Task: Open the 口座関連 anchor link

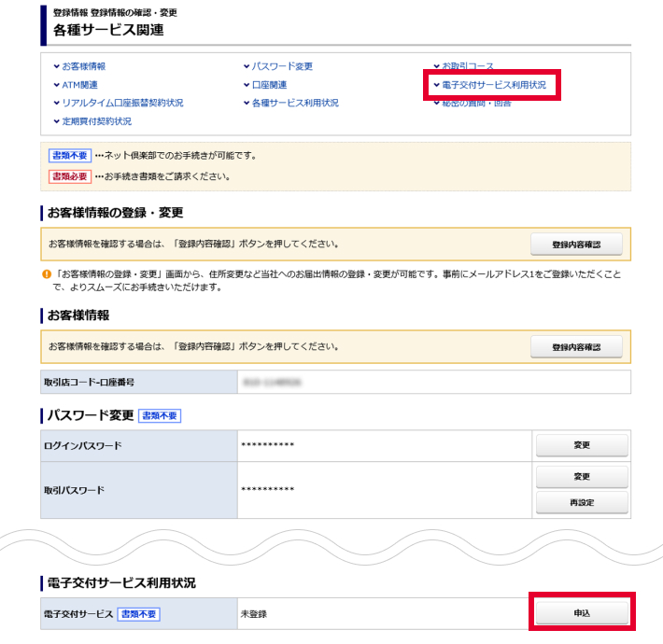Action: (x=269, y=85)
